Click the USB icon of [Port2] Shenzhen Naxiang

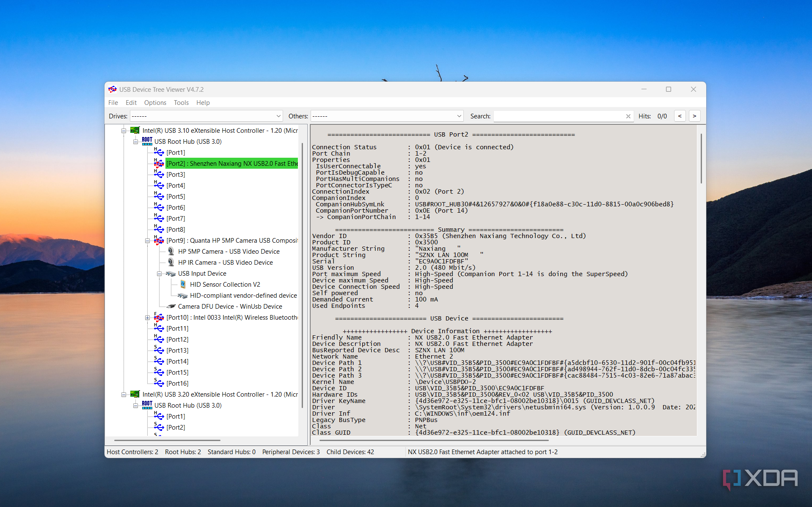pyautogui.click(x=159, y=163)
